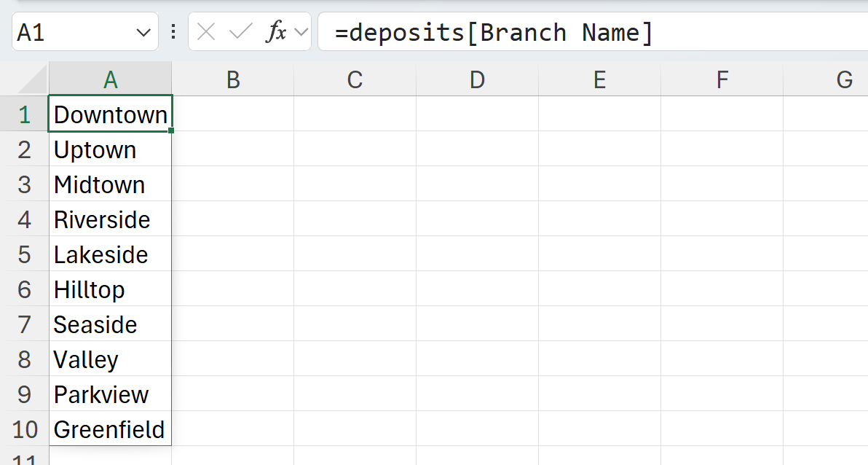Select the Parkview cell
Screen dimensions: 868x465
[x=110, y=395]
